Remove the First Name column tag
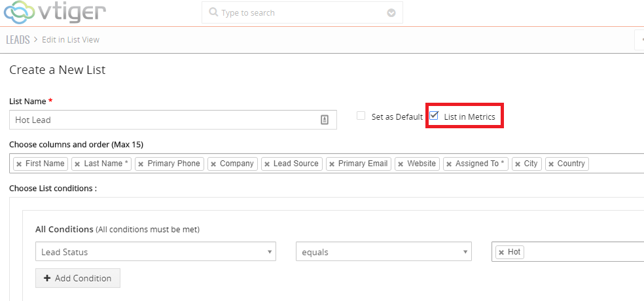 [19, 164]
